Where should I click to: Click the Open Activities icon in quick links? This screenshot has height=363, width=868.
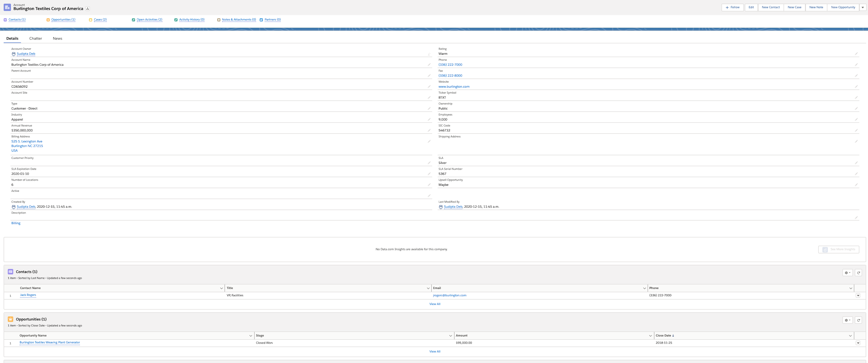click(x=134, y=20)
